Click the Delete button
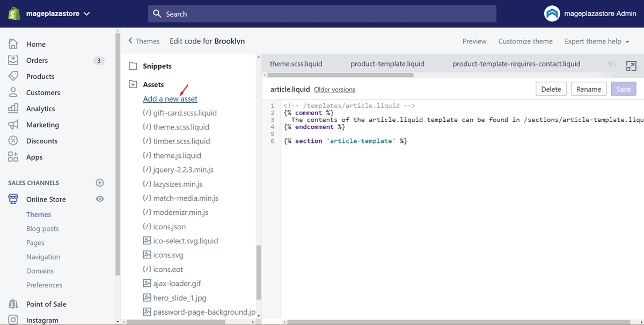Screen dimensions: 644x325 click(551, 89)
